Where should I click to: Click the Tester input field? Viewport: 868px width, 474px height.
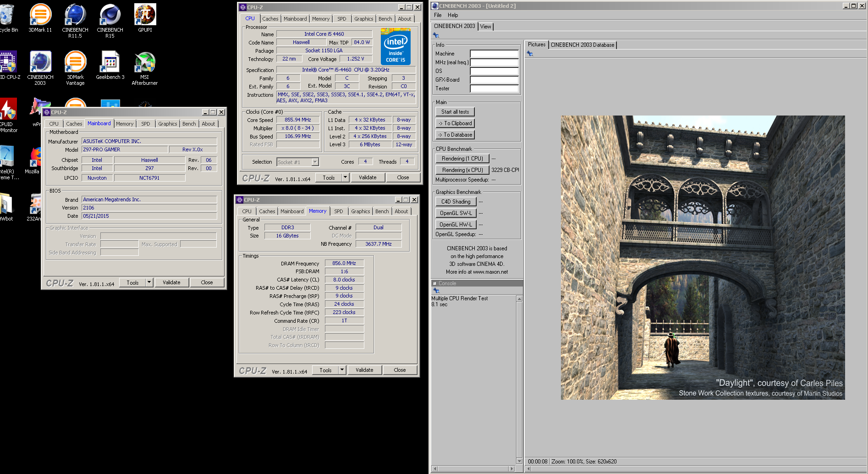click(x=494, y=88)
